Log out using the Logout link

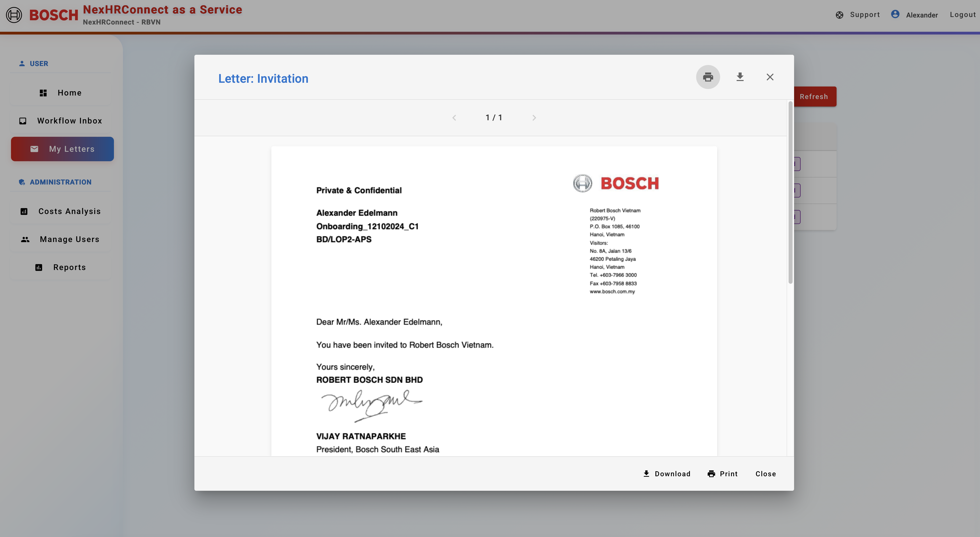coord(963,15)
